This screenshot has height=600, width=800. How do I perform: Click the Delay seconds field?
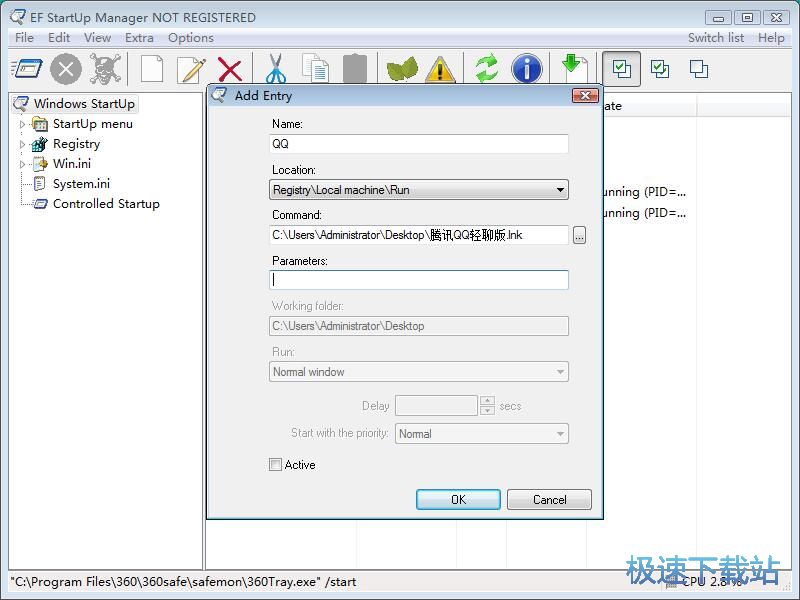point(436,406)
